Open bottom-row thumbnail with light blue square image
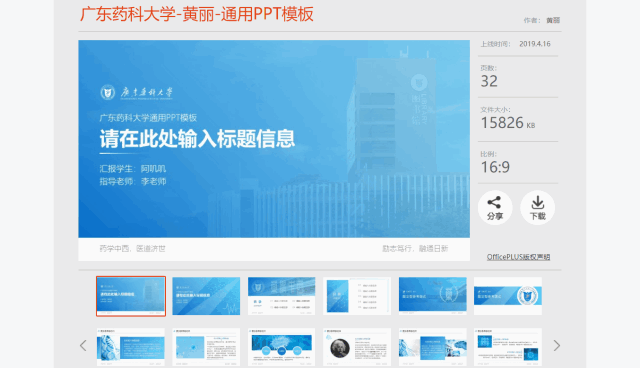The height and width of the screenshot is (368, 640). pyautogui.click(x=206, y=347)
